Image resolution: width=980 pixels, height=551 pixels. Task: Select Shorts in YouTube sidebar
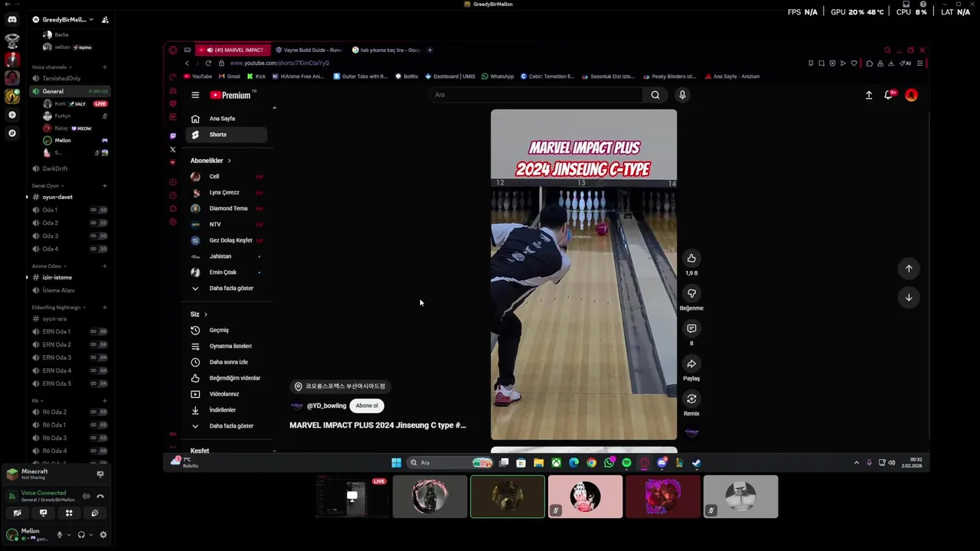tap(227, 135)
